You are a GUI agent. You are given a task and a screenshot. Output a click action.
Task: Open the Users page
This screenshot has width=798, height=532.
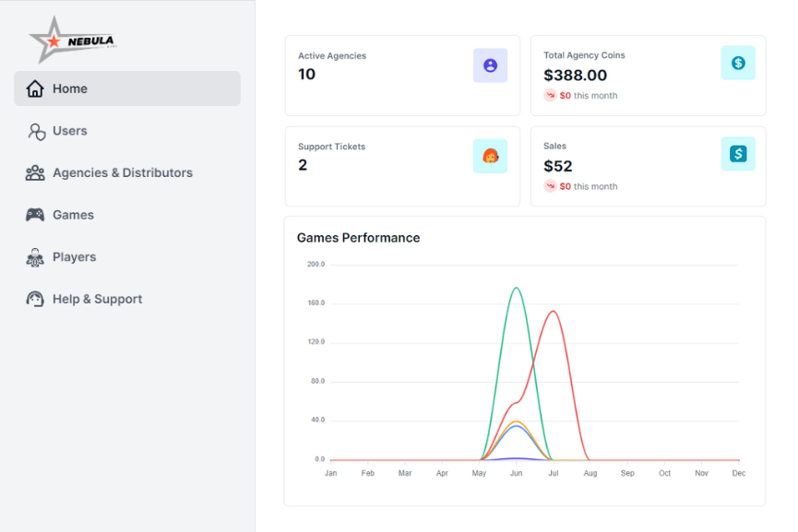(127, 131)
